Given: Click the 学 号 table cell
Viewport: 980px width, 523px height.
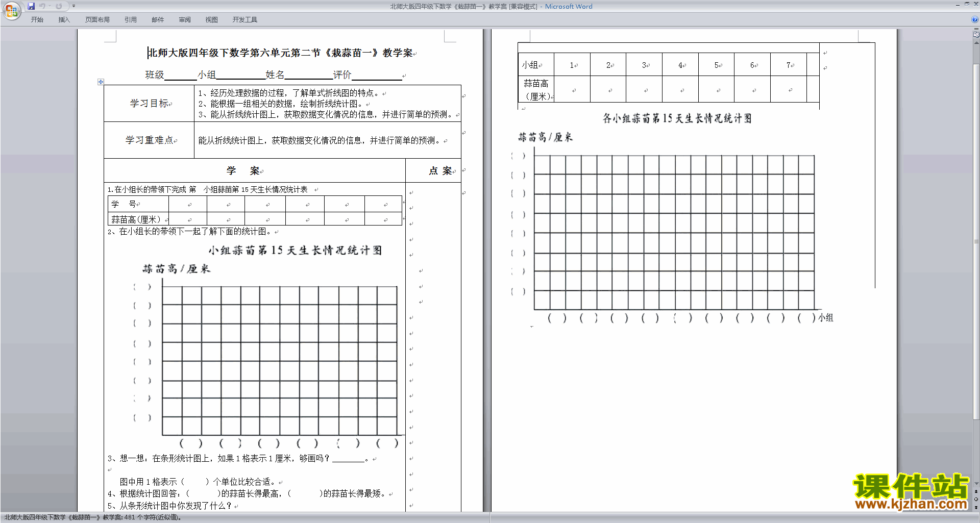Looking at the screenshot, I should tap(138, 204).
